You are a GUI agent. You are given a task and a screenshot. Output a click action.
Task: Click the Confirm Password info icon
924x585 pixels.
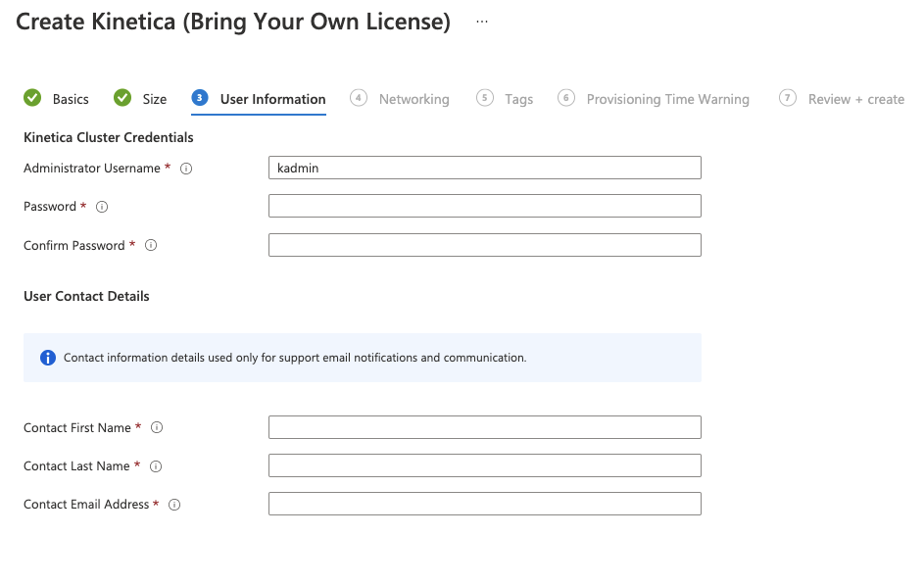[x=151, y=245]
